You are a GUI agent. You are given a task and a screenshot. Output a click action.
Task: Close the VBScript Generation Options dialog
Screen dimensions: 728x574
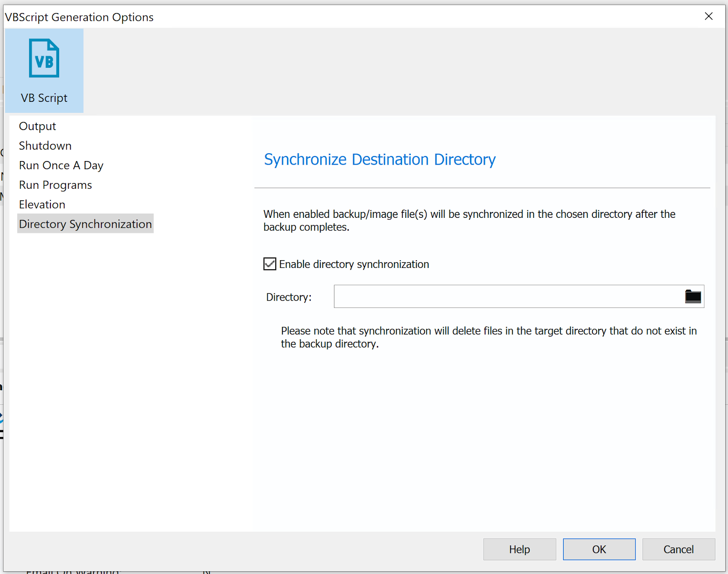click(x=708, y=16)
